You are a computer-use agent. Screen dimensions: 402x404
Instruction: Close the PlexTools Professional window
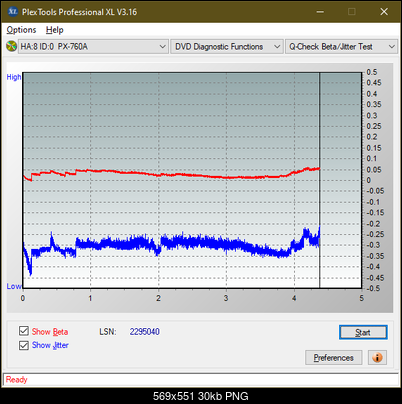[x=384, y=12]
